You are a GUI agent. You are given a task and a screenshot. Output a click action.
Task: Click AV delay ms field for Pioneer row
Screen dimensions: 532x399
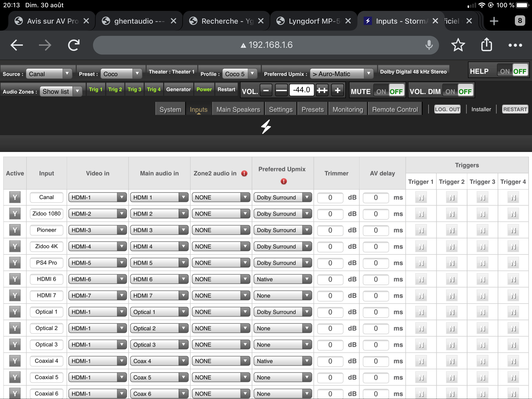pyautogui.click(x=376, y=230)
